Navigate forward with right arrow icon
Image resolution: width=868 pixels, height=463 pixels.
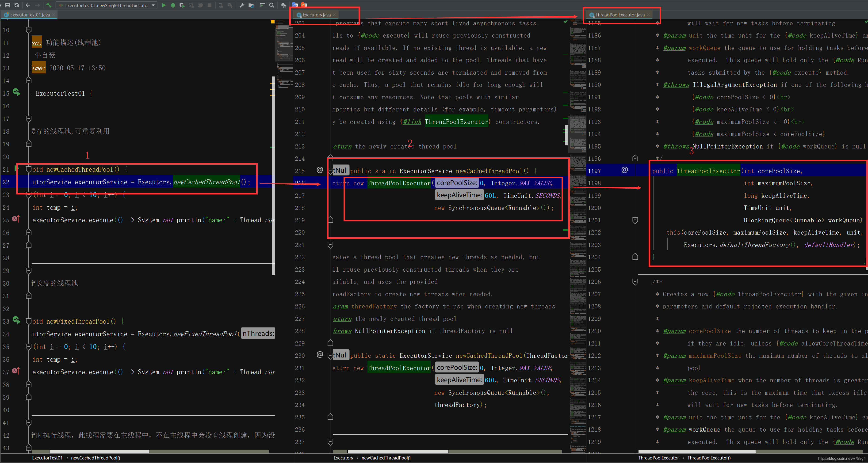pyautogui.click(x=37, y=5)
